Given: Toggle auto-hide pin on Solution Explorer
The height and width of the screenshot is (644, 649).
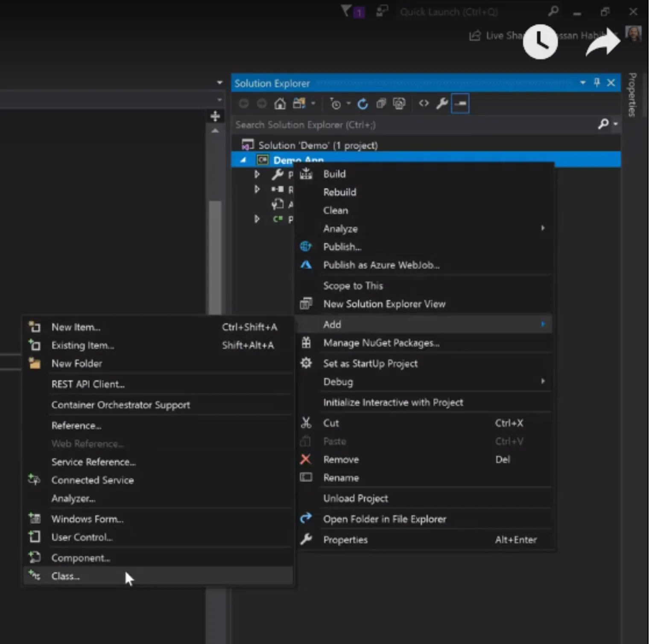Looking at the screenshot, I should (x=597, y=83).
